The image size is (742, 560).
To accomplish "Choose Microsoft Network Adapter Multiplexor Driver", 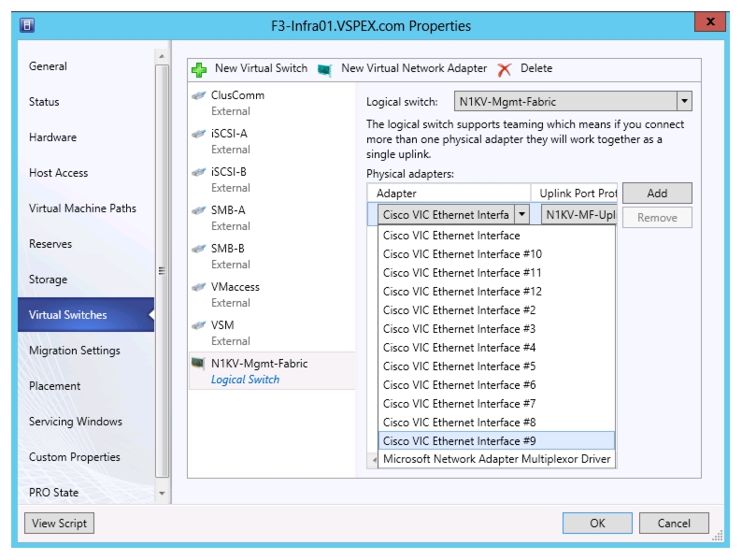I will click(496, 459).
